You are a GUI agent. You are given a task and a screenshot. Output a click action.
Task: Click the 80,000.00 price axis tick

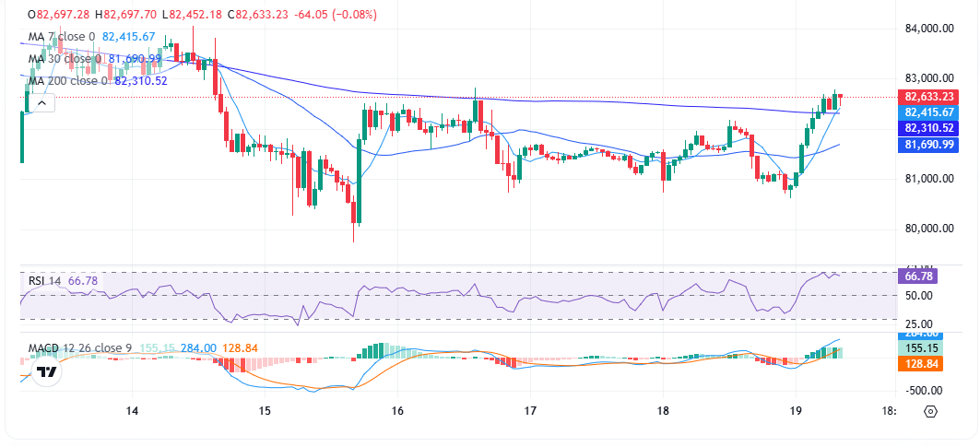[x=928, y=229]
